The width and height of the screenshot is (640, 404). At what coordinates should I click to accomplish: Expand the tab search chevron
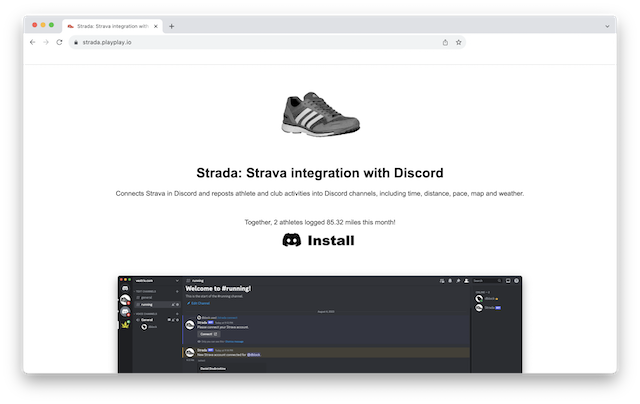click(x=607, y=26)
